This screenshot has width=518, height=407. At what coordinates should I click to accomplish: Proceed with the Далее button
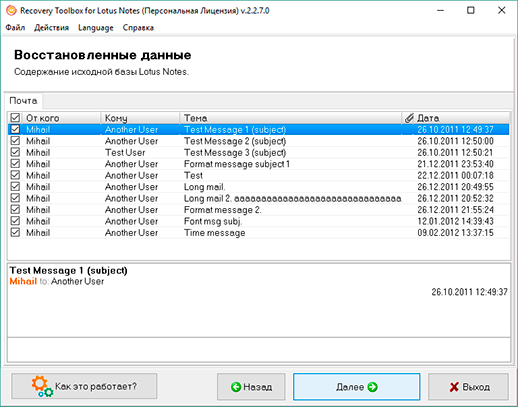[356, 387]
